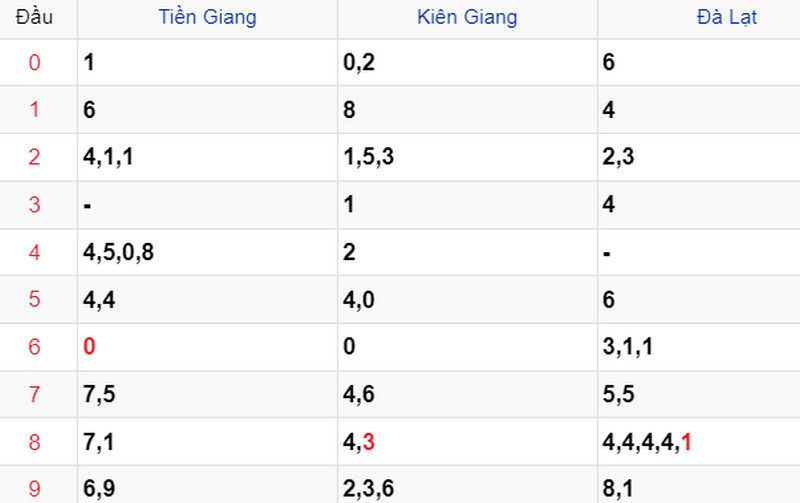800x503 pixels.
Task: Open the Tiền Giang column link
Action: click(x=207, y=17)
